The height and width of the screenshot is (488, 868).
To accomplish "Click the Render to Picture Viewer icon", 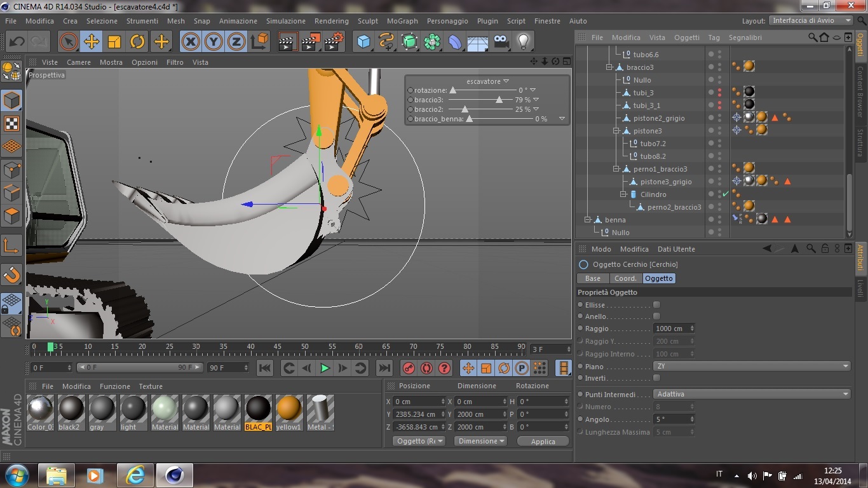I will click(x=310, y=42).
